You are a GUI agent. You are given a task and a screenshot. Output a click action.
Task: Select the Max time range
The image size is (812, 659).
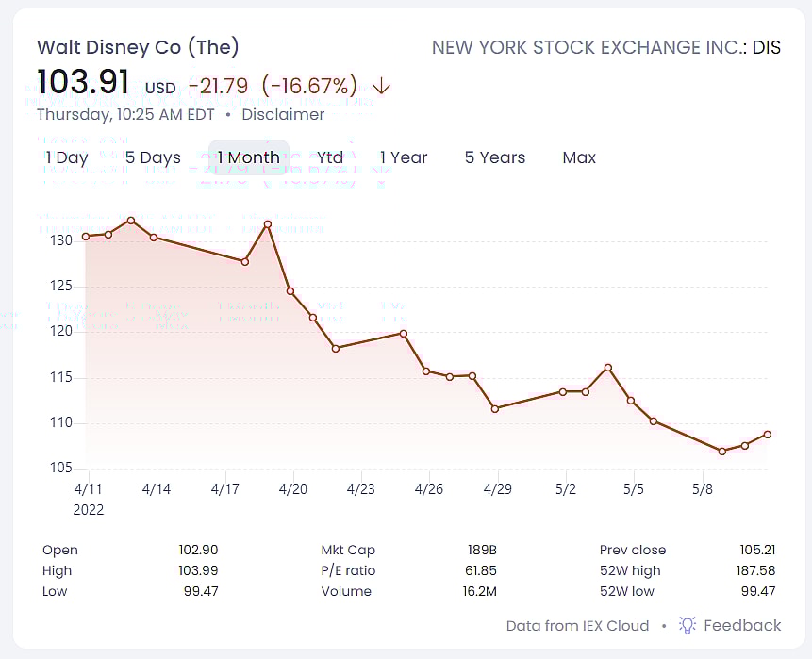pos(579,157)
